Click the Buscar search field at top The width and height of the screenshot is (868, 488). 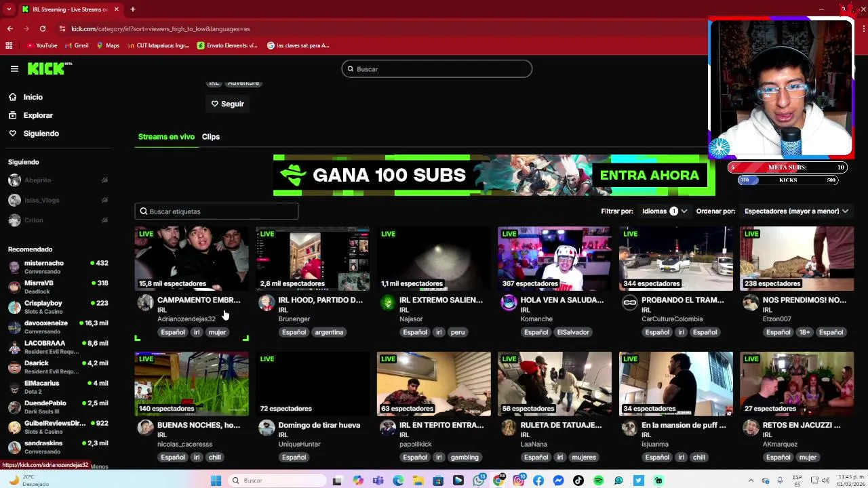click(x=437, y=69)
